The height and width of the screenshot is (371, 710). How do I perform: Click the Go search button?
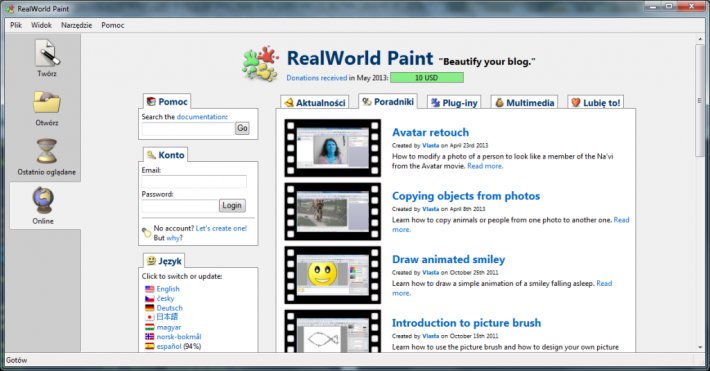[242, 128]
